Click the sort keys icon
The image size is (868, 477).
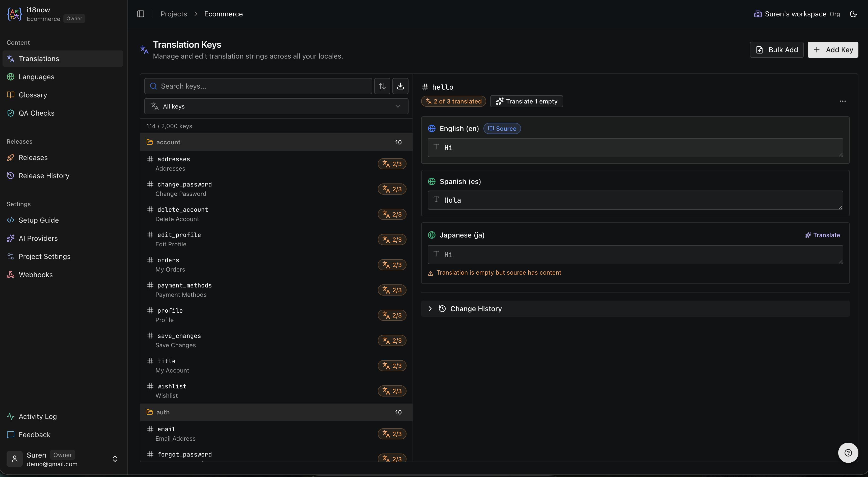[x=382, y=86]
